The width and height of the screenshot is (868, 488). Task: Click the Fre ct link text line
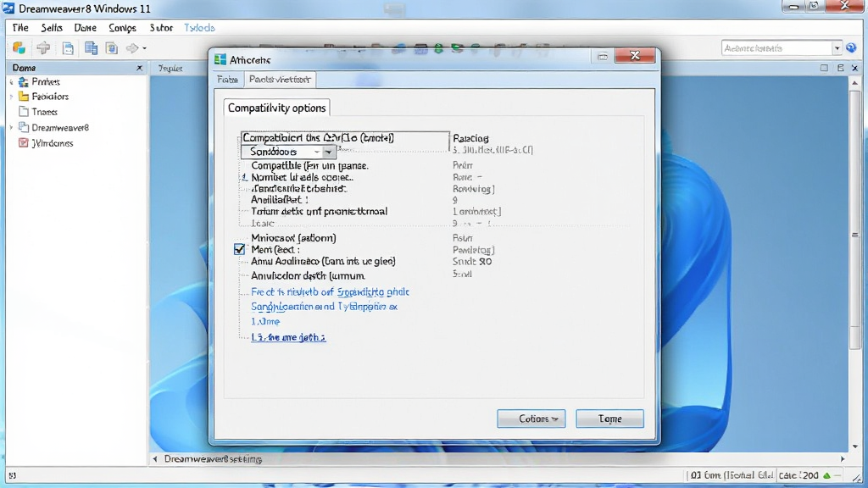[x=330, y=291]
